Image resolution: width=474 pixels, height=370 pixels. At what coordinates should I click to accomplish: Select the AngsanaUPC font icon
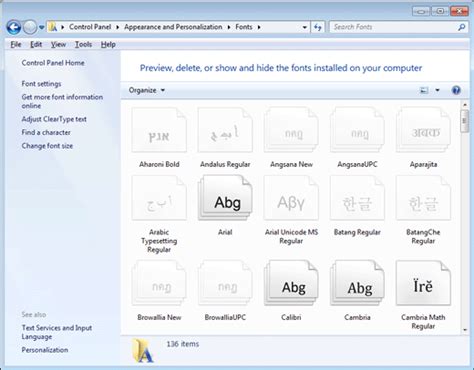(357, 130)
